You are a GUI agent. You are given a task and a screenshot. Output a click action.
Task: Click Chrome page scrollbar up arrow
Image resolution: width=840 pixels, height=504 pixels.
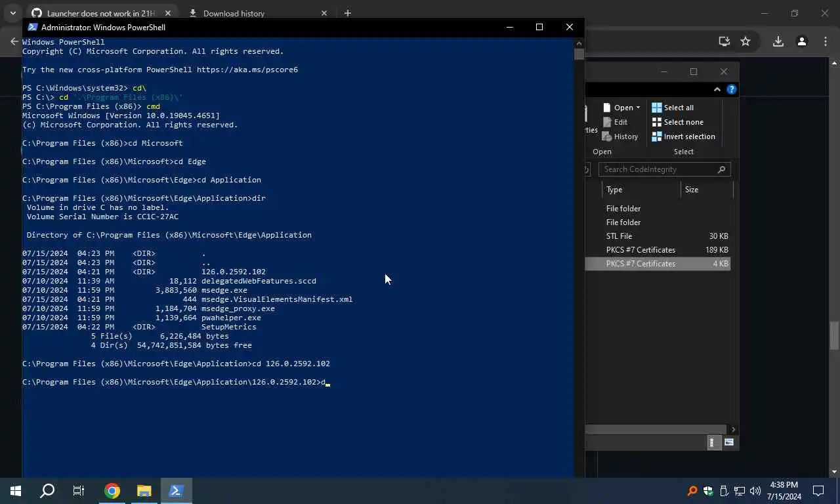point(835,63)
